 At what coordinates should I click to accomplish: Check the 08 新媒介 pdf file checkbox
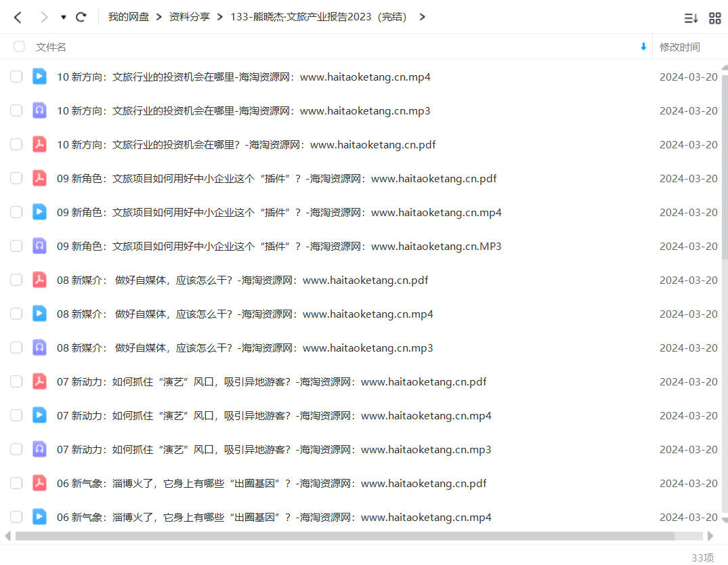16,280
